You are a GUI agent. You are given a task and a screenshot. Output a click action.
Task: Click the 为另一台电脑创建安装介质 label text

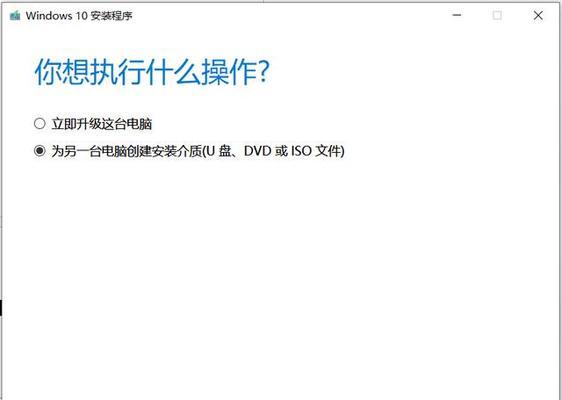(127, 151)
